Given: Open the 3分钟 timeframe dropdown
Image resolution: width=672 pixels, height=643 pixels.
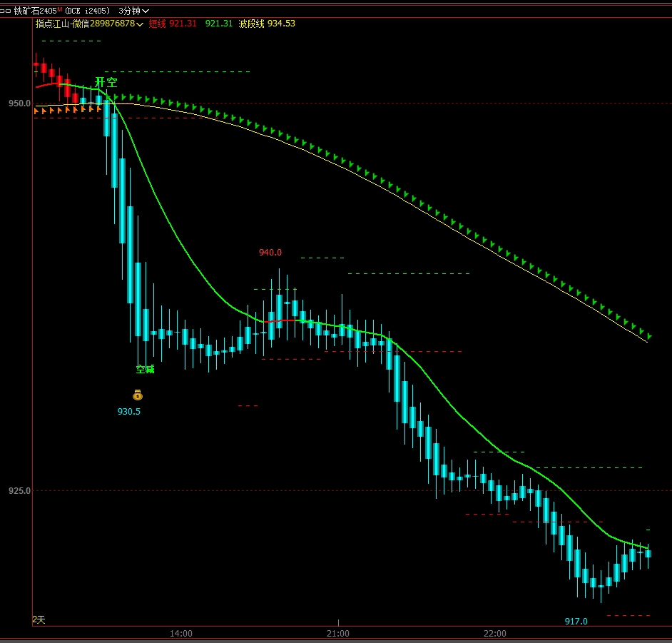Looking at the screenshot, I should (133, 11).
